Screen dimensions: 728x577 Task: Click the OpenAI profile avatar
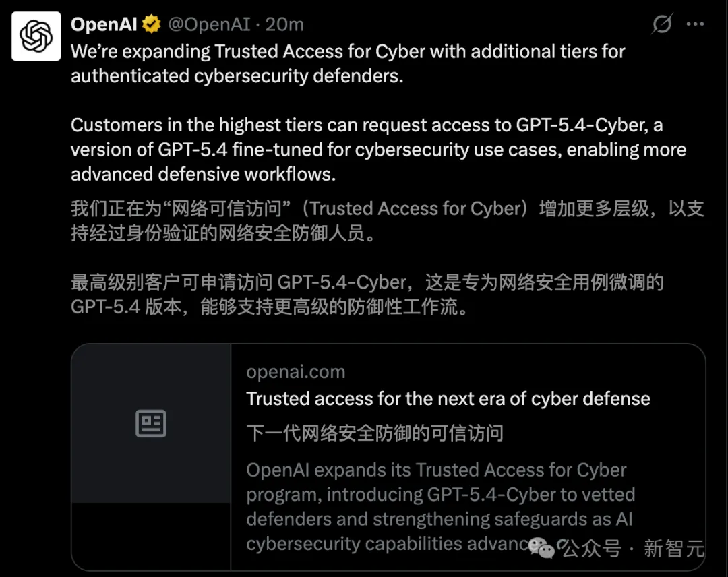[36, 36]
